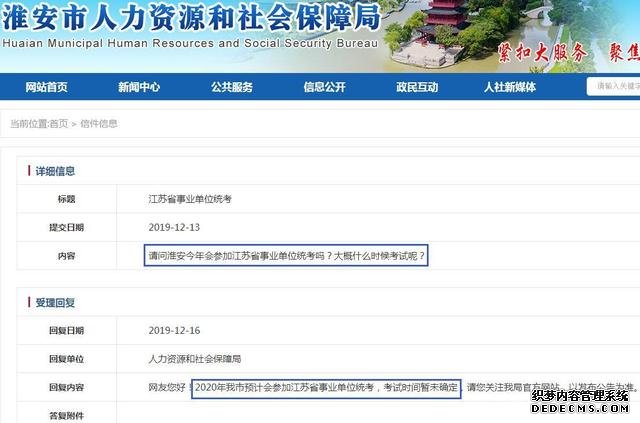The width and height of the screenshot is (640, 423).
Task: Click the 信件信息 breadcrumb item
Action: click(99, 124)
